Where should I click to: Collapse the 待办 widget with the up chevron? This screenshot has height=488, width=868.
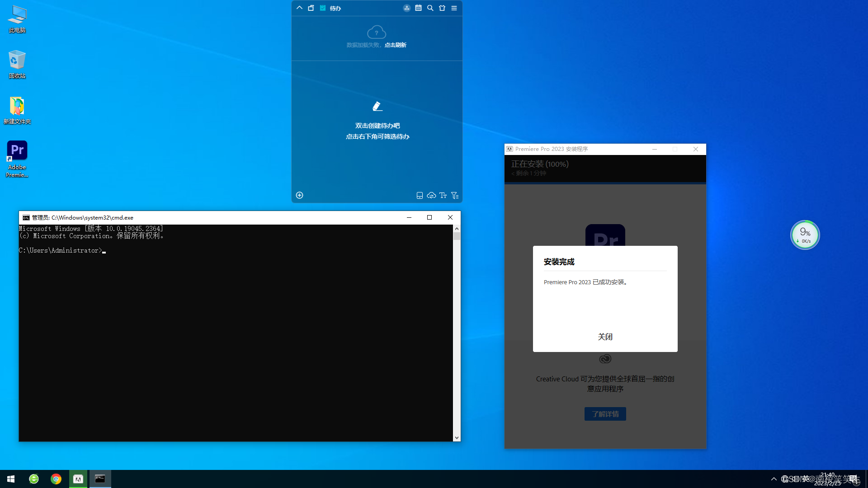299,8
